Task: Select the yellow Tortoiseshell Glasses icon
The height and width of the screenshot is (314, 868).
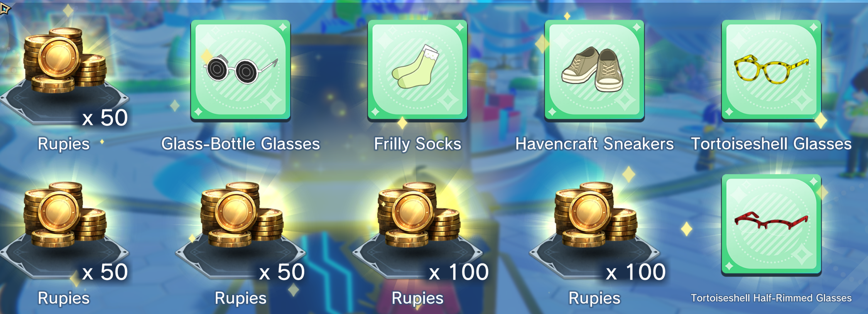Action: point(771,71)
